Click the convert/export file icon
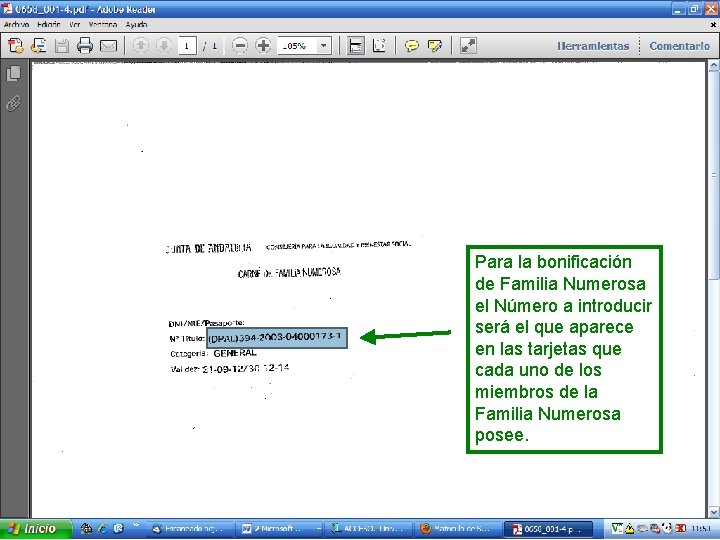 pos(39,45)
